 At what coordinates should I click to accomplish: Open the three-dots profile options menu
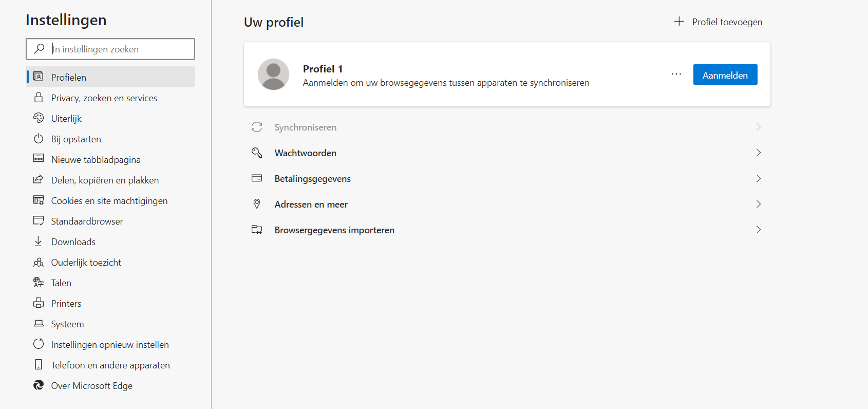676,75
